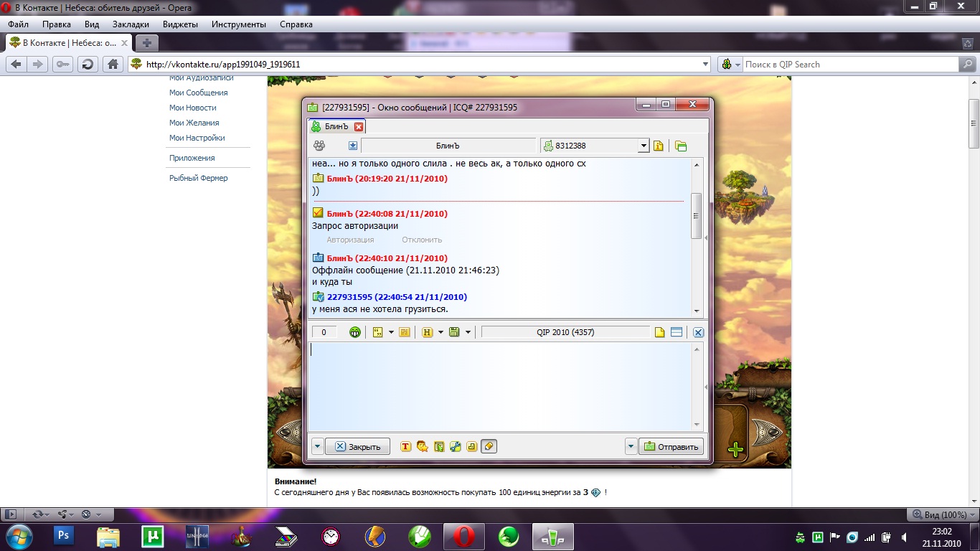Open the Вид menu
The image size is (980, 551).
pos(92,24)
